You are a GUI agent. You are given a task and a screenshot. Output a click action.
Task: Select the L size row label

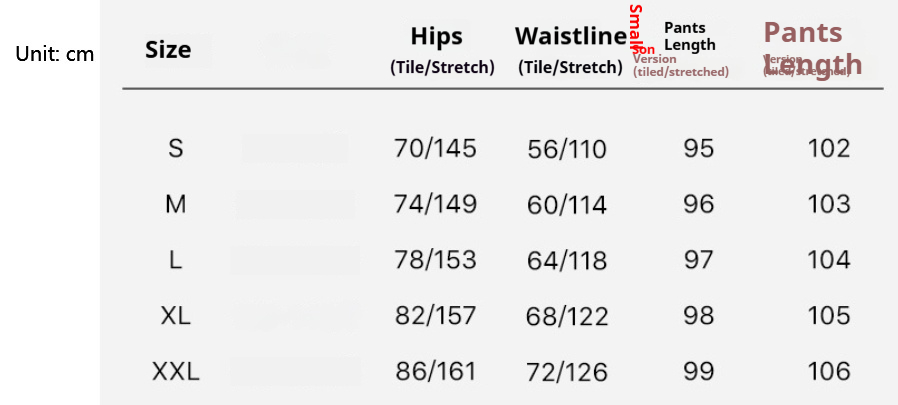pos(175,261)
